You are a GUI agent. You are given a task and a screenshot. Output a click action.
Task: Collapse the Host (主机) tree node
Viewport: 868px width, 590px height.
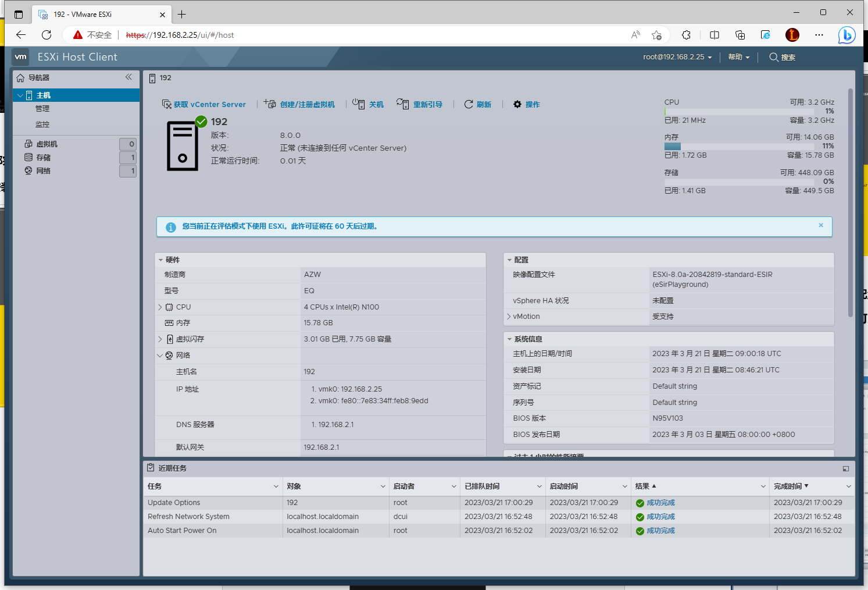(x=20, y=95)
